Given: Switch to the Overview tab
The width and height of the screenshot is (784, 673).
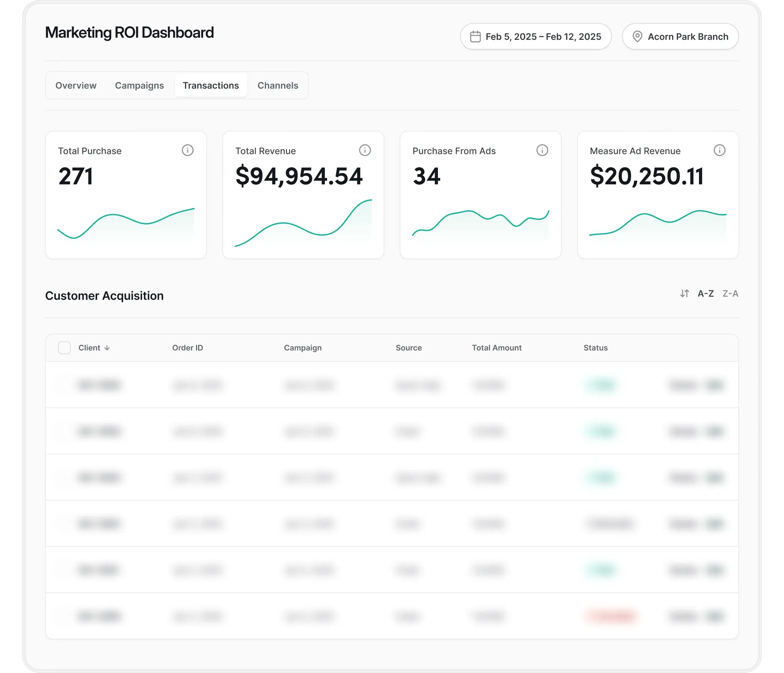Looking at the screenshot, I should 76,85.
